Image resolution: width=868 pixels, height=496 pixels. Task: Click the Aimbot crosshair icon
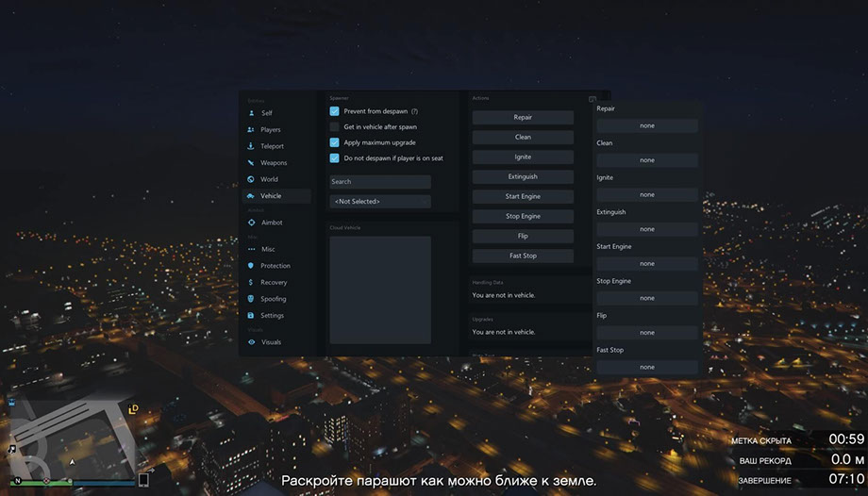[251, 223]
